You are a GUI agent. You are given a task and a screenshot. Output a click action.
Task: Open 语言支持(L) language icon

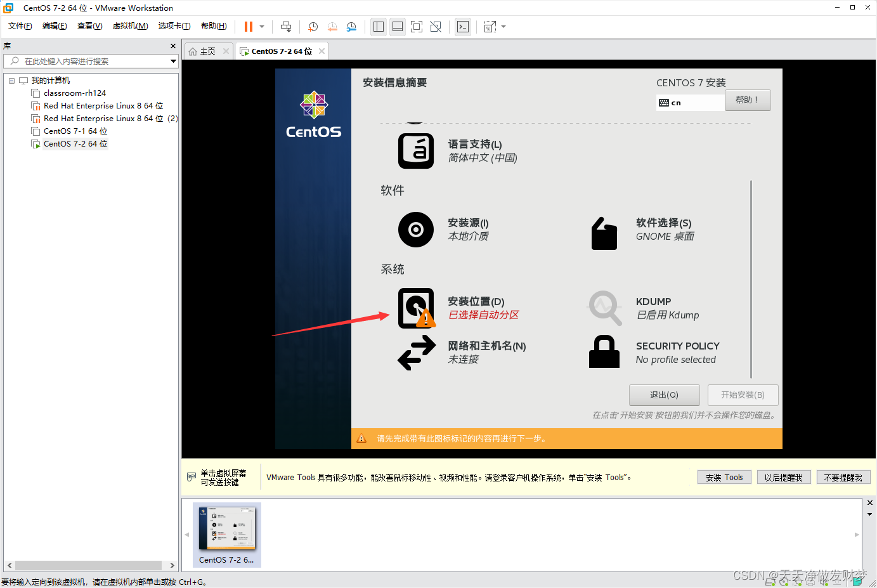(416, 151)
